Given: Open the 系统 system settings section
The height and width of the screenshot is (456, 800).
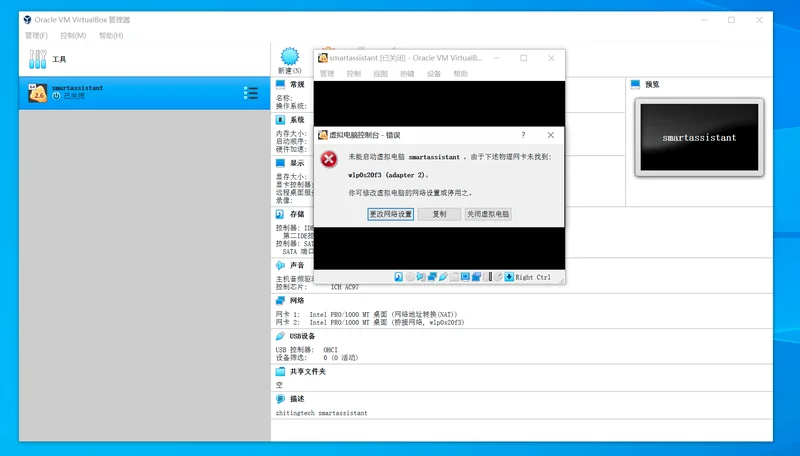Looking at the screenshot, I should tap(297, 120).
